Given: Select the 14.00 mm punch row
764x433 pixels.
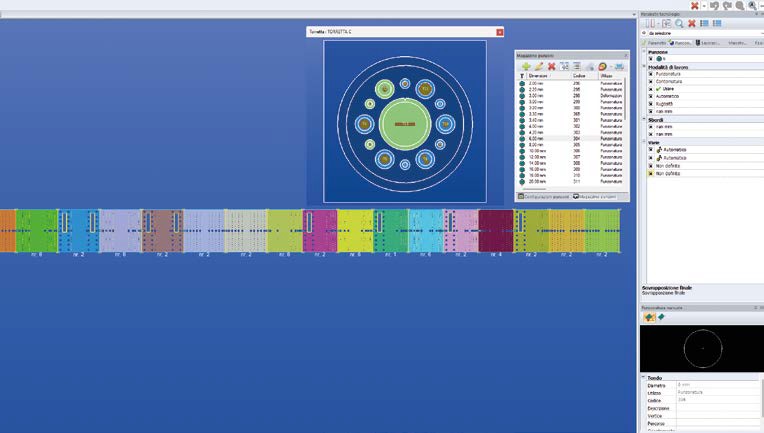Looking at the screenshot, I should (x=571, y=163).
